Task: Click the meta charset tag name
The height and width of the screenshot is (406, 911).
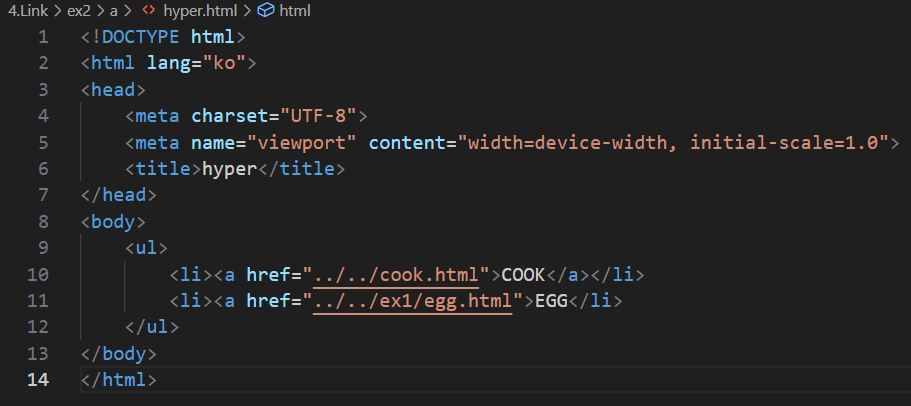Action: [157, 116]
